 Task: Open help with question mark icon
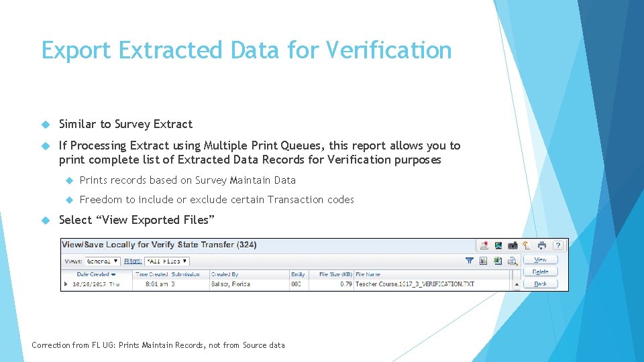(557, 245)
